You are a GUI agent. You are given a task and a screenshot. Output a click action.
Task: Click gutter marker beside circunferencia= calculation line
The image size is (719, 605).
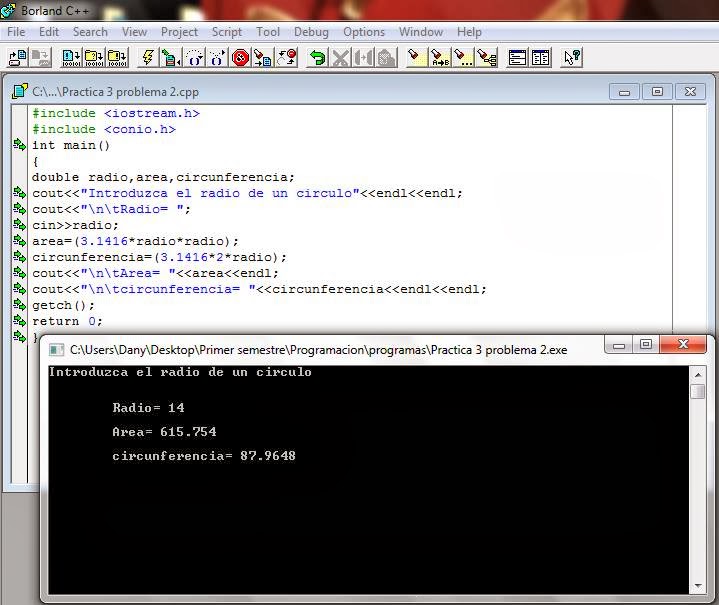tap(20, 257)
